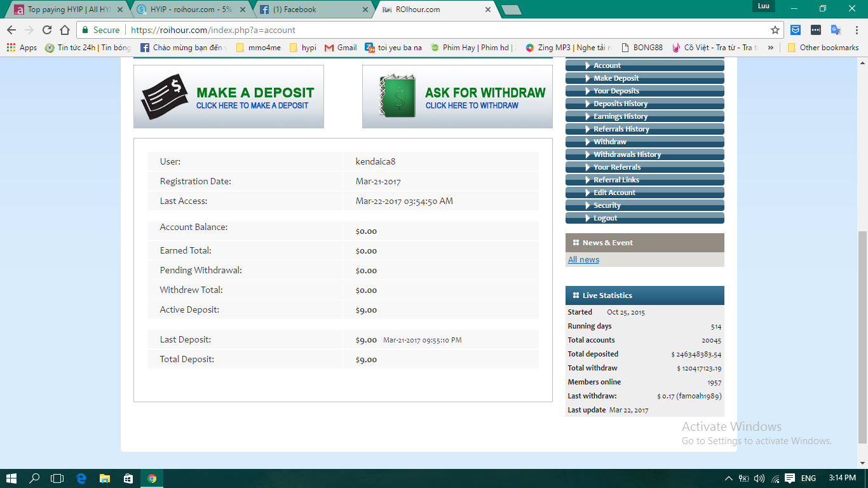The image size is (868, 488).
Task: Open the taskbar search magnifier
Action: point(34,478)
